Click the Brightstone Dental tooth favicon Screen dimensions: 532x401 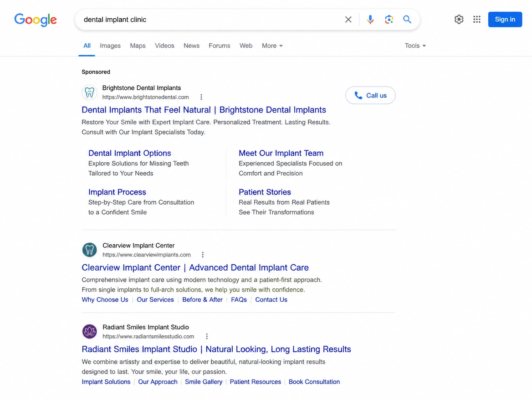pyautogui.click(x=90, y=93)
